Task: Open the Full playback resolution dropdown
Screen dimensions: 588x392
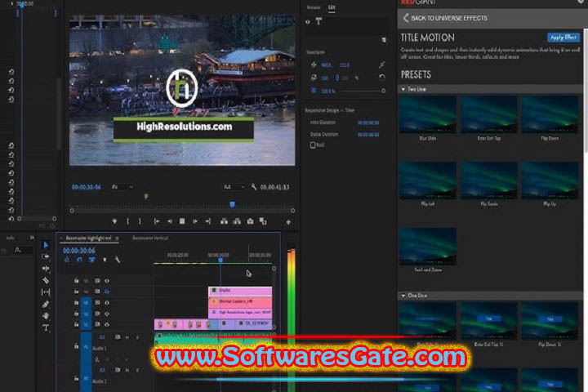Action: (x=234, y=187)
